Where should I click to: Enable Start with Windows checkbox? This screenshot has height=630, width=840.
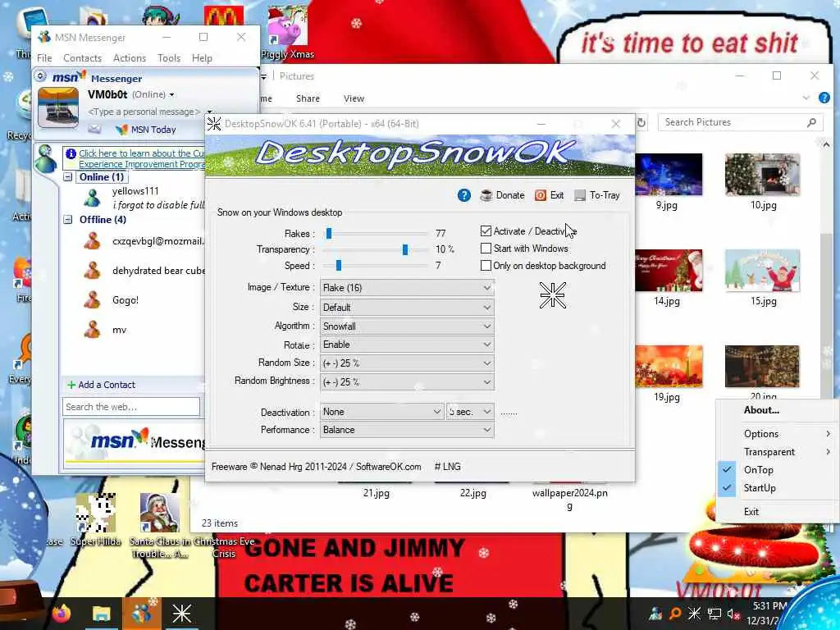[486, 249]
